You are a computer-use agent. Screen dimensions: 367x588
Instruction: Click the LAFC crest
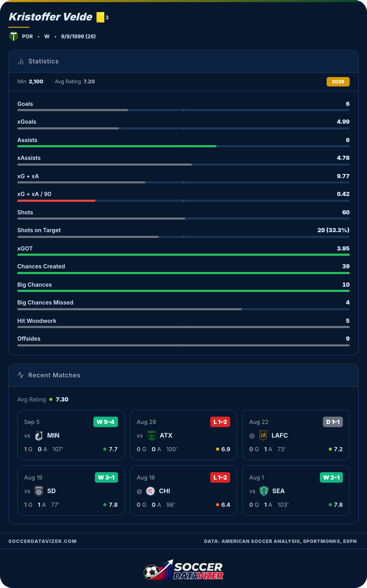pos(263,435)
